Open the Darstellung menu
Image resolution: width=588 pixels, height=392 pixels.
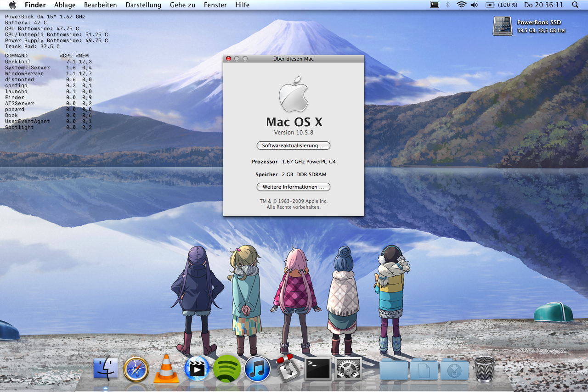tap(143, 5)
